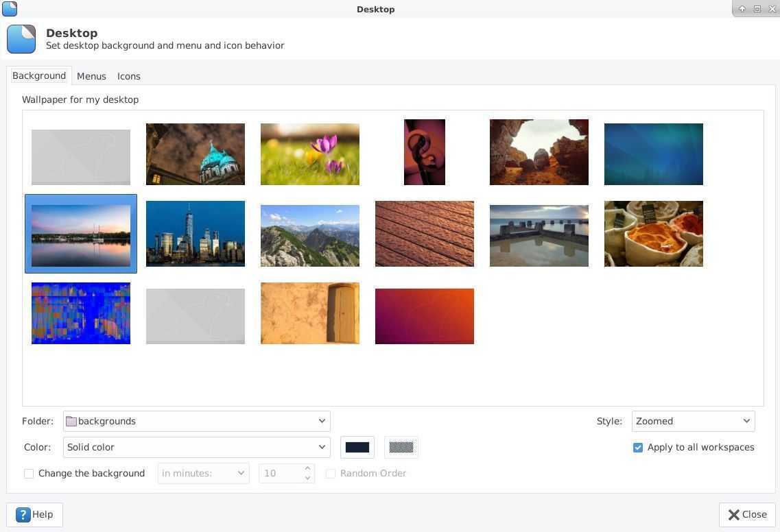
Task: Enable Change the background checkbox
Action: 29,474
